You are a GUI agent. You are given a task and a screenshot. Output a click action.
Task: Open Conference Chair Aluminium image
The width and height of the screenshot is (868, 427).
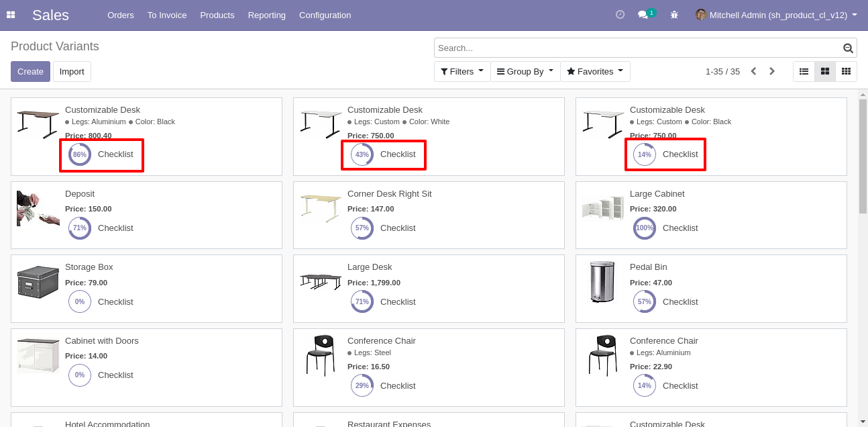[x=603, y=356]
